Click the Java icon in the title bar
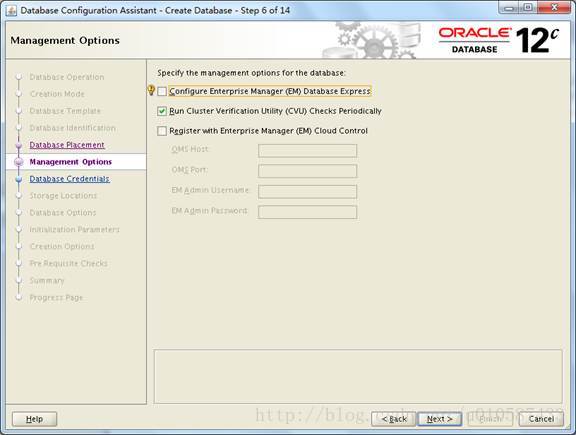 pyautogui.click(x=11, y=11)
